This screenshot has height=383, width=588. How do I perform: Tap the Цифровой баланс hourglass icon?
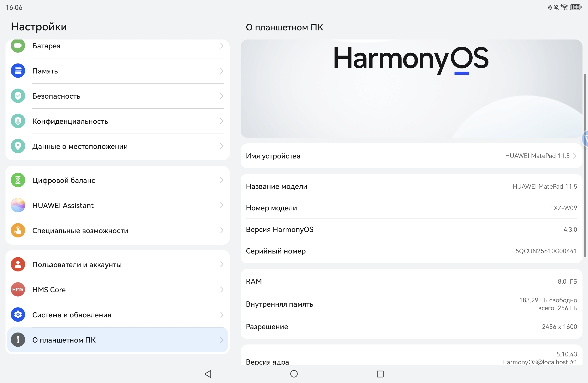18,180
